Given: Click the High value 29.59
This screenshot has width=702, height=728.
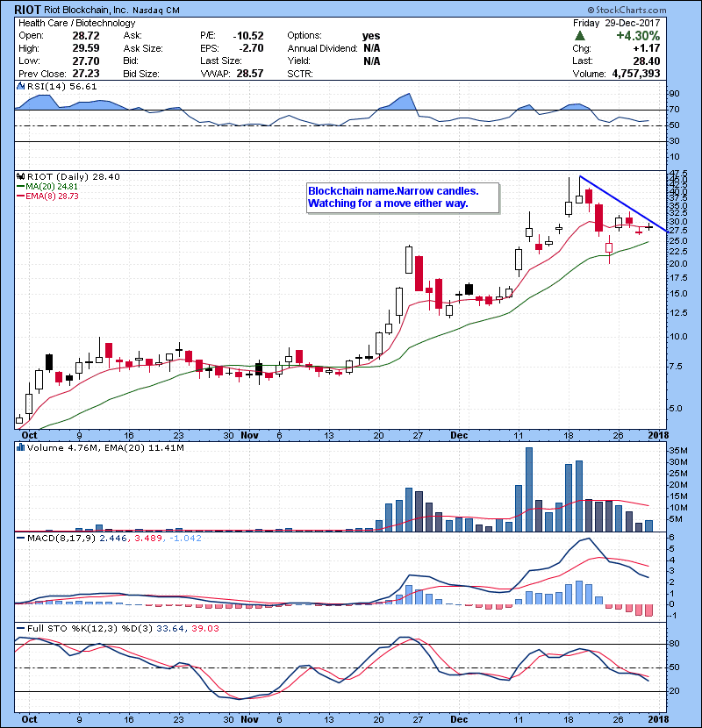Looking at the screenshot, I should 86,48.
